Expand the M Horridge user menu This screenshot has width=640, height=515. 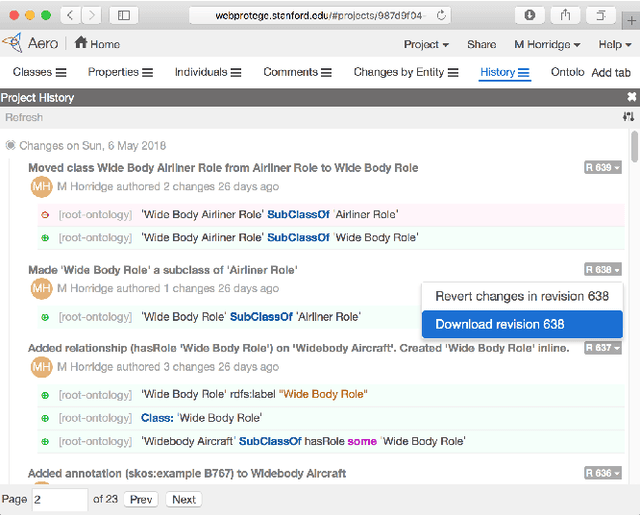[547, 44]
